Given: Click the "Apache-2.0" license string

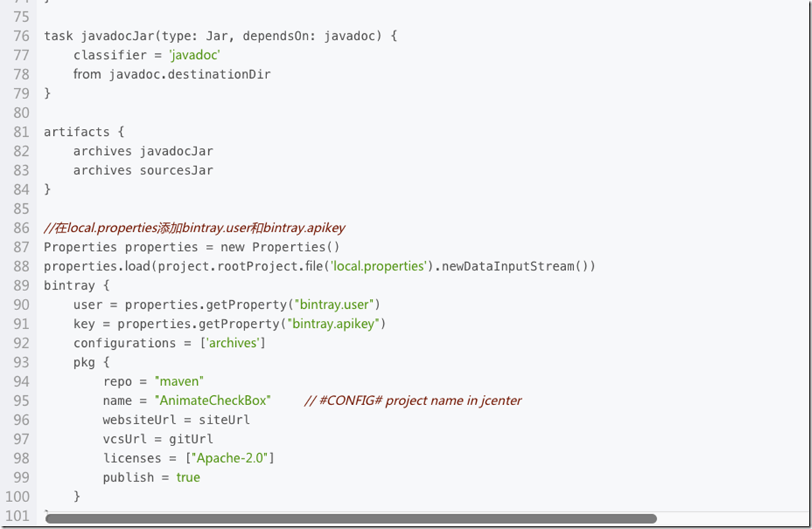Looking at the screenshot, I should 230,458.
